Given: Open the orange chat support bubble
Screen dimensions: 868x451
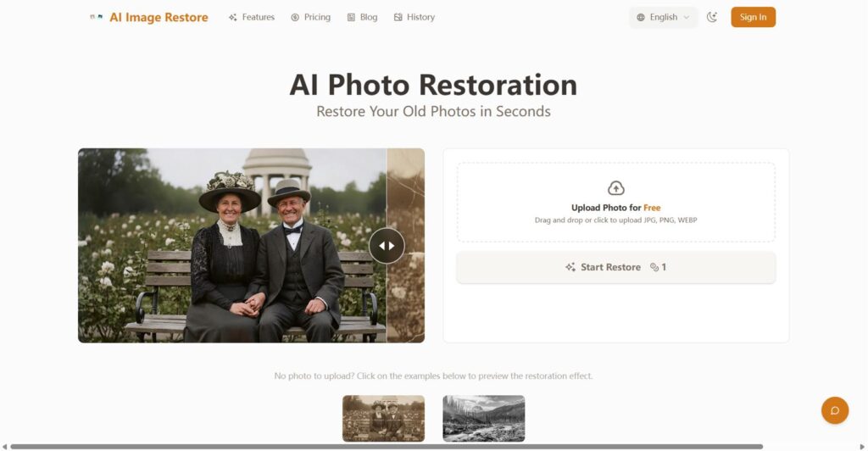Looking at the screenshot, I should [834, 410].
